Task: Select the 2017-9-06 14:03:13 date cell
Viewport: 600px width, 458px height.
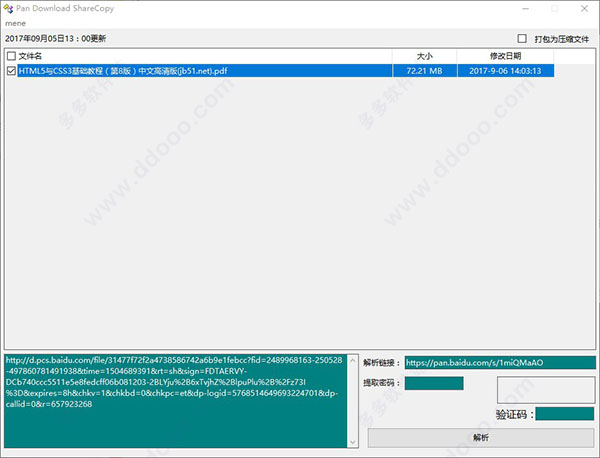Action: (505, 71)
